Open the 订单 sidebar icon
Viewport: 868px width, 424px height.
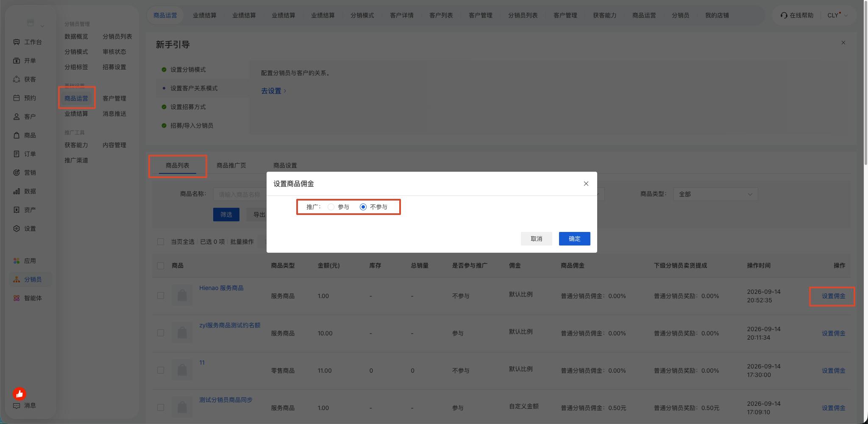(x=17, y=154)
